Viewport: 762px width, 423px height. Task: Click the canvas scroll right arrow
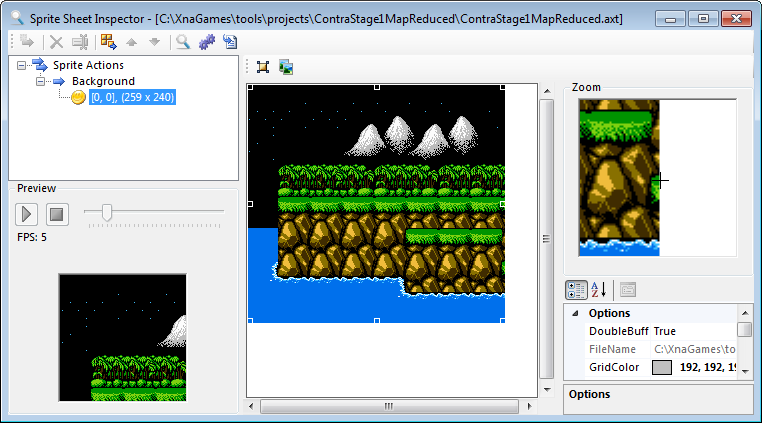click(x=529, y=406)
